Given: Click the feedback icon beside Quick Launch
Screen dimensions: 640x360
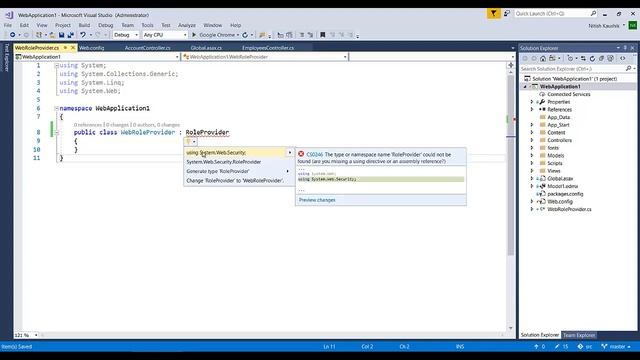Looking at the screenshot, I should tap(507, 13).
